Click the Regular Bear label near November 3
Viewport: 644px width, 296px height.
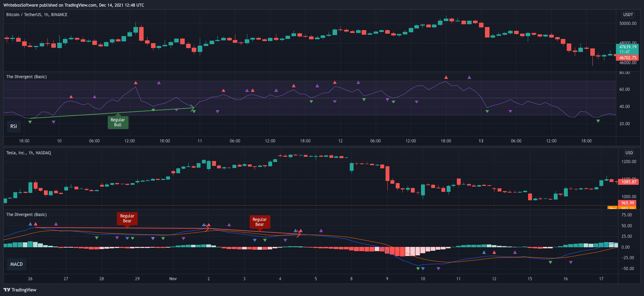pyautogui.click(x=260, y=222)
